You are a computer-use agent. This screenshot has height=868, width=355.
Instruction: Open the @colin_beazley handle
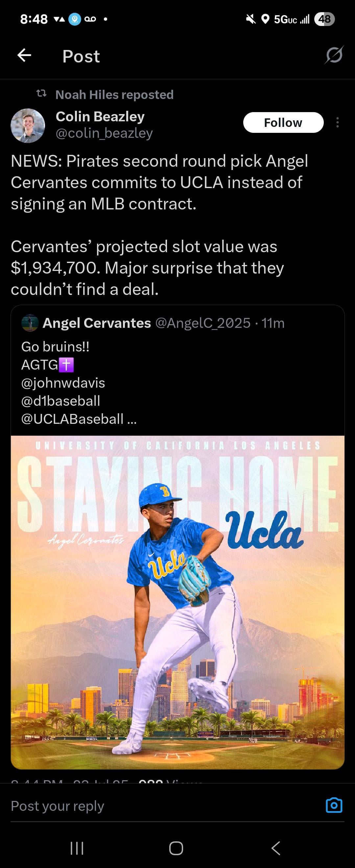[x=104, y=133]
